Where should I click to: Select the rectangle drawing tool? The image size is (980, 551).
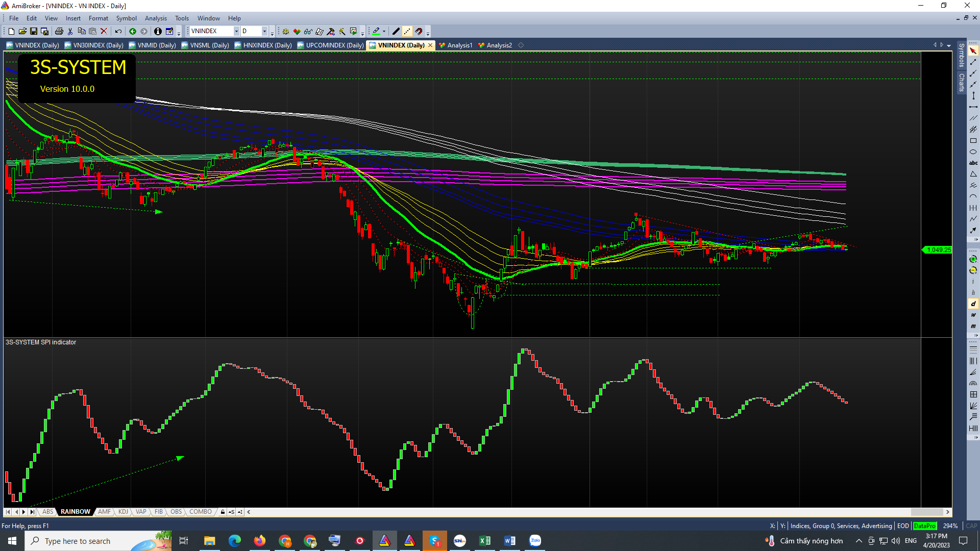(973, 141)
